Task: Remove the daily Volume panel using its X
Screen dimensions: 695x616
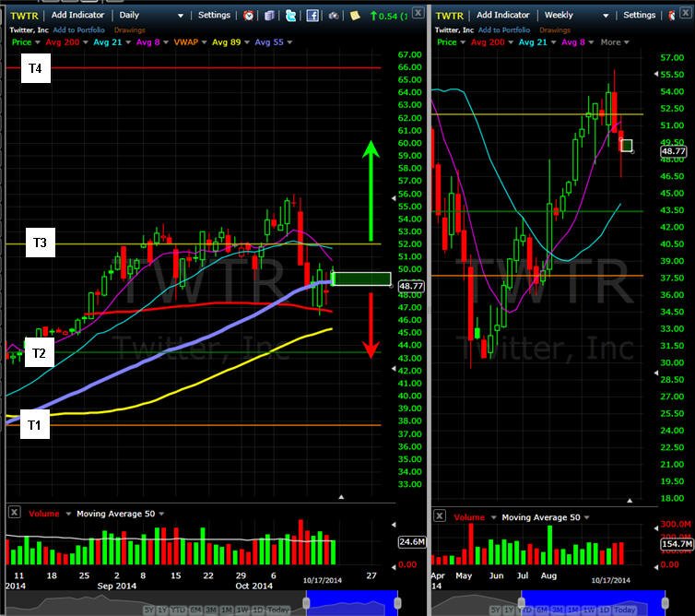Action: click(14, 512)
